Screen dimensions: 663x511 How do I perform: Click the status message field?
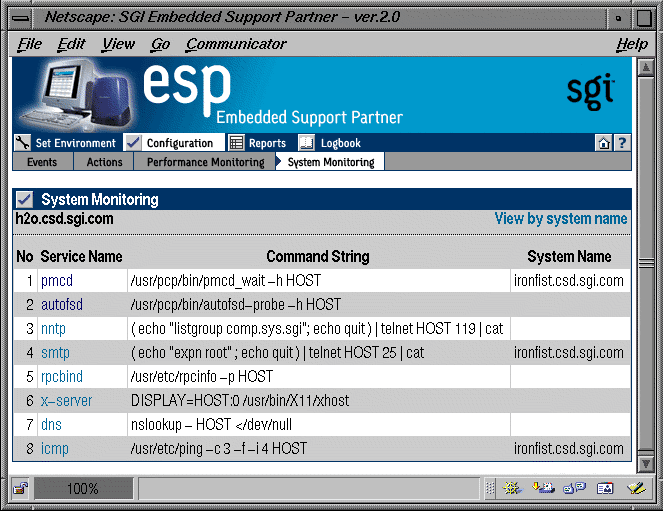[309, 489]
